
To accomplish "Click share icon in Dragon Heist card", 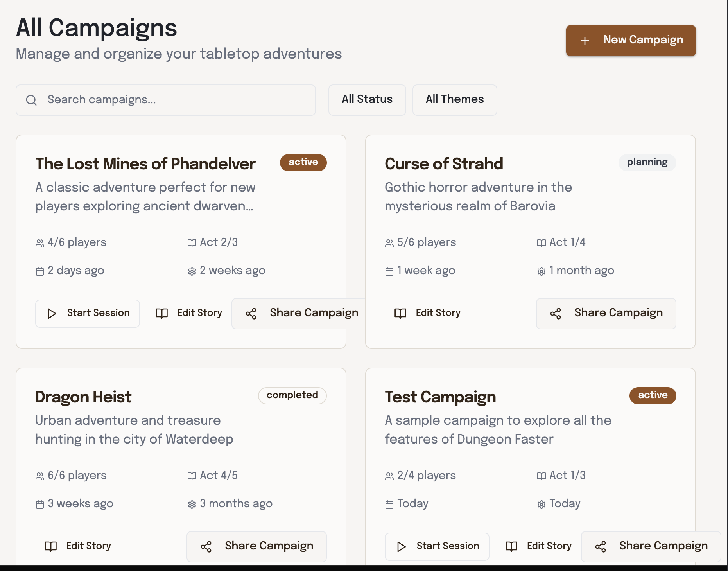I will click(206, 547).
